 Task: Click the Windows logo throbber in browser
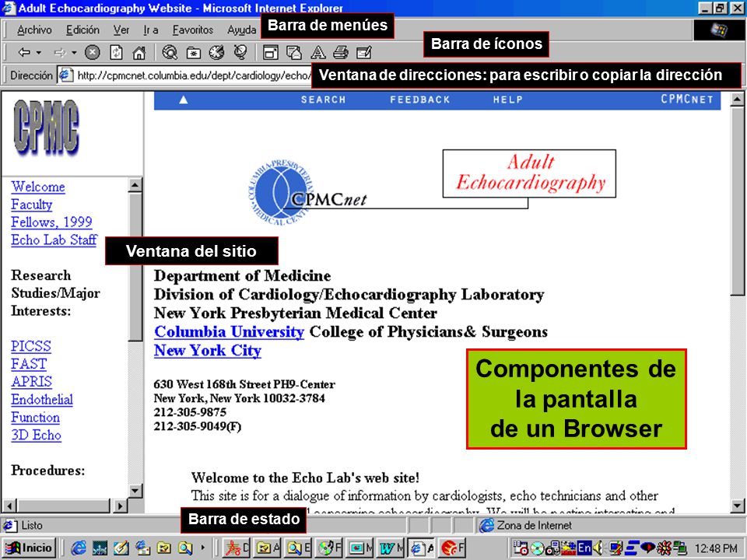point(718,30)
